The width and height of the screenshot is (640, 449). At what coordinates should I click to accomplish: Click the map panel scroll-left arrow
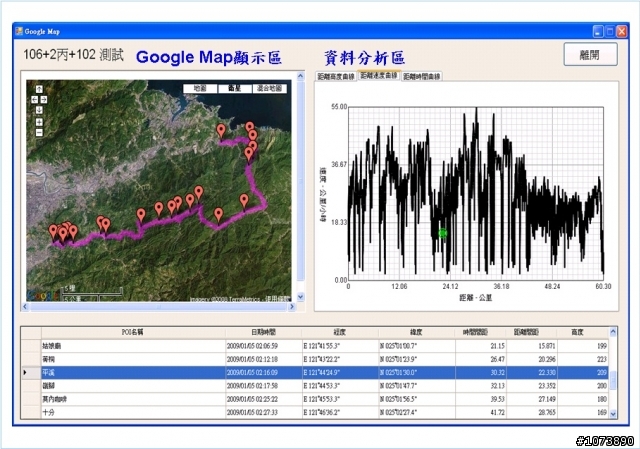coord(25,306)
